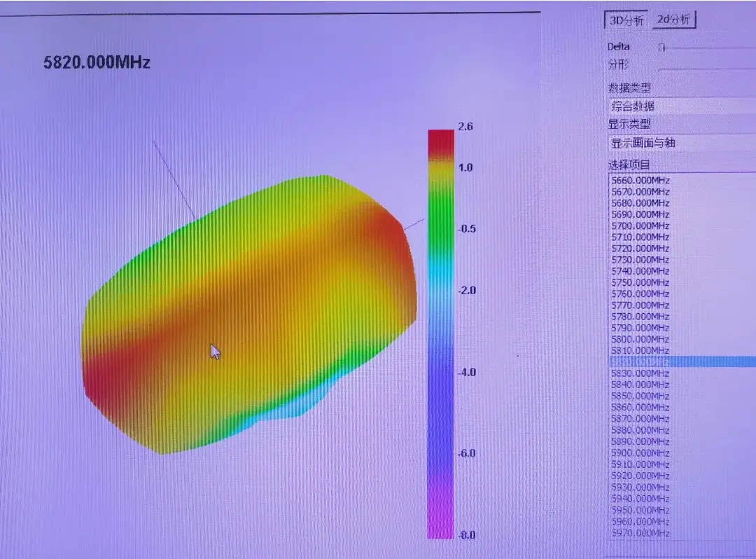The image size is (756, 559).
Task: Click the 5820.000MHz title label
Action: [x=97, y=62]
